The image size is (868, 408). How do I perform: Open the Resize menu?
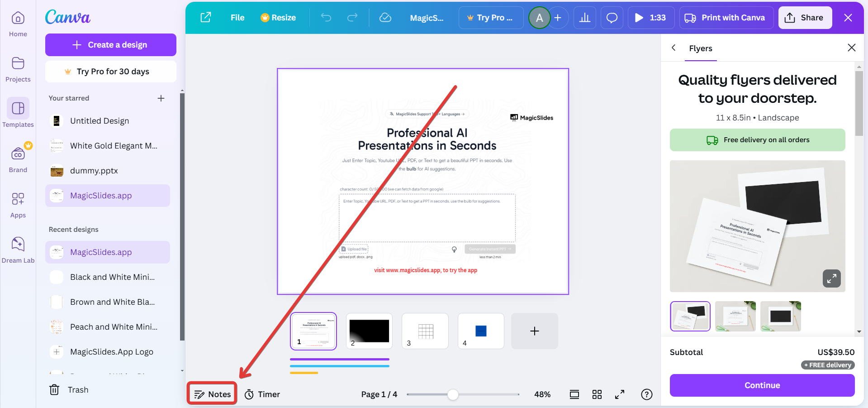278,18
